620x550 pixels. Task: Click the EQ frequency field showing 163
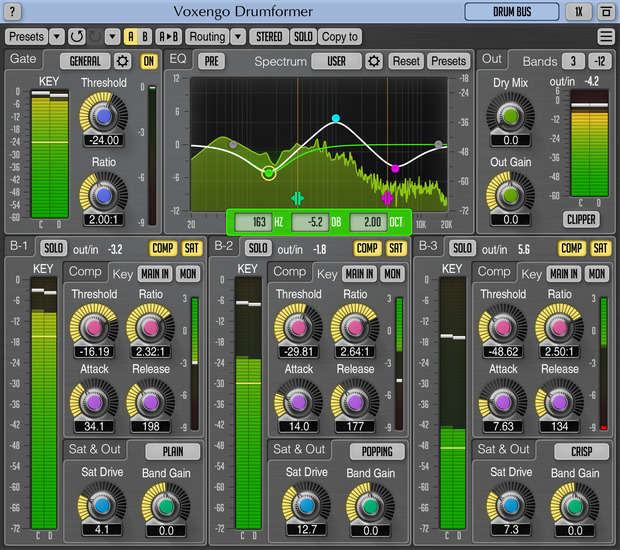pyautogui.click(x=251, y=222)
